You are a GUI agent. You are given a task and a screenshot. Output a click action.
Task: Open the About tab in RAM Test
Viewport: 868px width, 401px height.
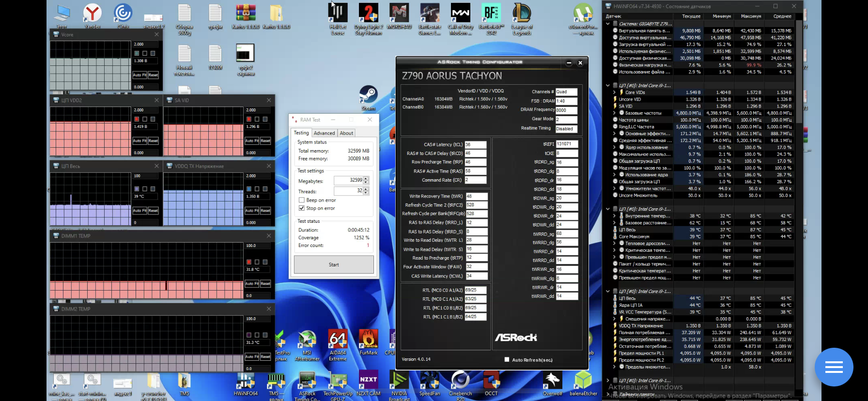coord(346,133)
